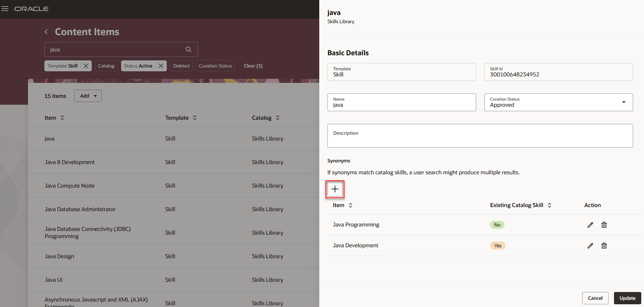This screenshot has height=307, width=644.
Task: Click the Java Development synonym text
Action: pyautogui.click(x=356, y=245)
